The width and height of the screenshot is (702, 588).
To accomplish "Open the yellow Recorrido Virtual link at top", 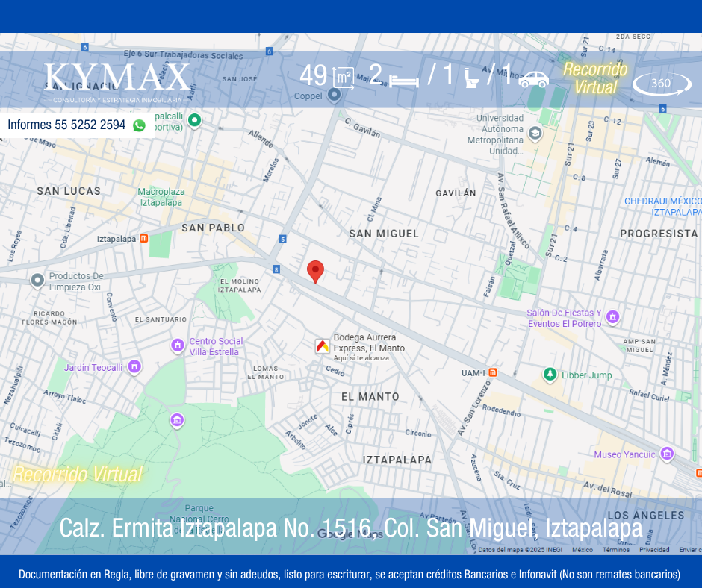I will click(x=594, y=78).
